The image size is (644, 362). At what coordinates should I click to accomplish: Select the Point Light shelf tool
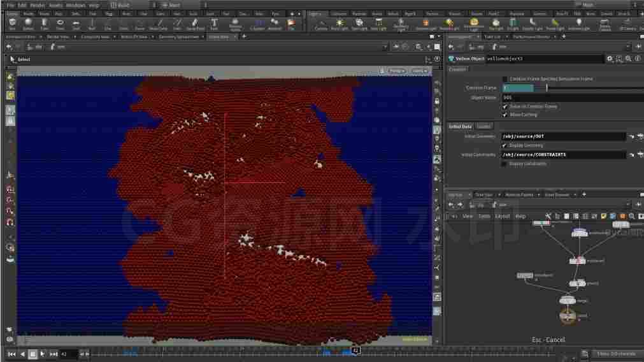click(x=340, y=24)
